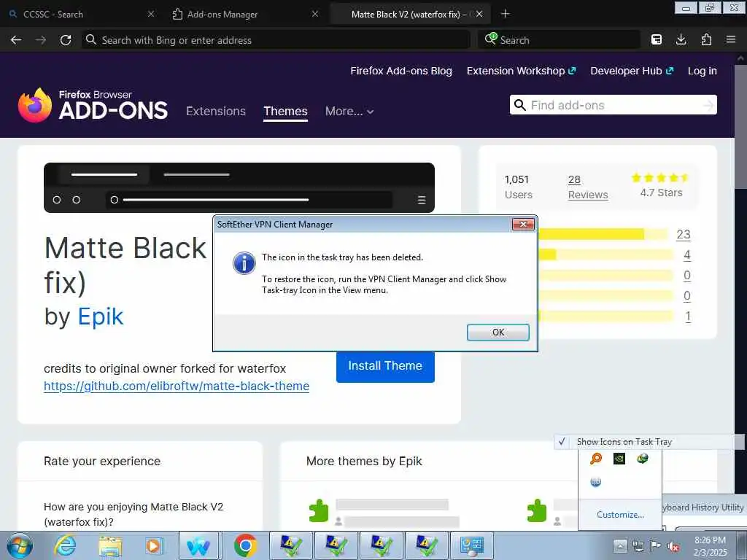Open the 28 Reviews link
The image size is (747, 560).
click(x=588, y=187)
